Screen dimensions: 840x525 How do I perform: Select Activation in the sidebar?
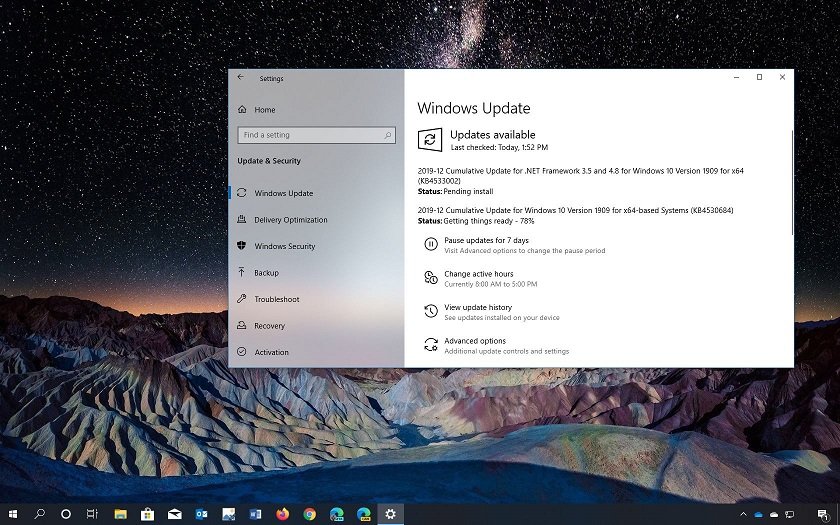[271, 352]
